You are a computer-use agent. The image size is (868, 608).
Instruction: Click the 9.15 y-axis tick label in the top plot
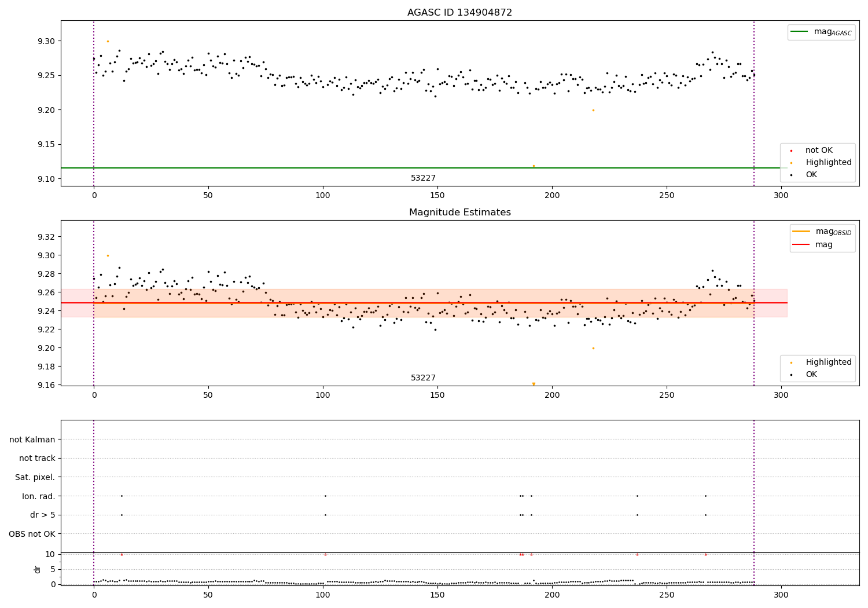pos(47,145)
